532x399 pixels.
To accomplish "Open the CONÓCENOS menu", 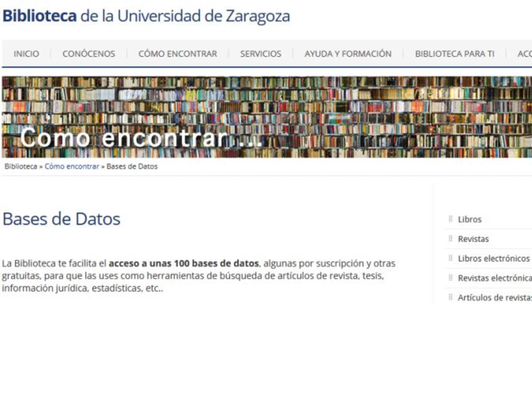I will point(89,54).
